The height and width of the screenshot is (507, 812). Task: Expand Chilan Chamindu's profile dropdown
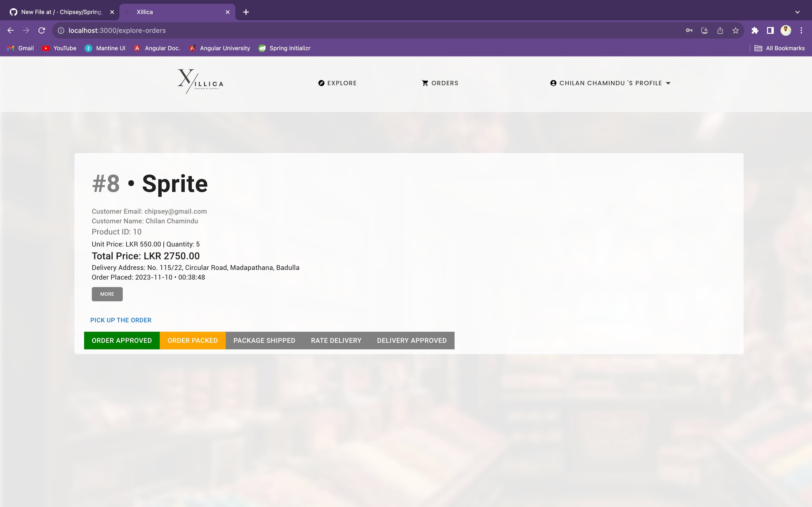[610, 83]
